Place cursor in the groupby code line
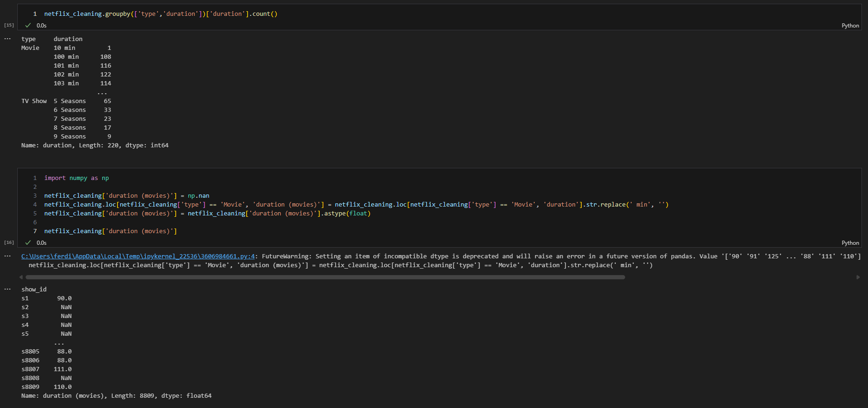Image resolution: width=868 pixels, height=408 pixels. tap(160, 14)
